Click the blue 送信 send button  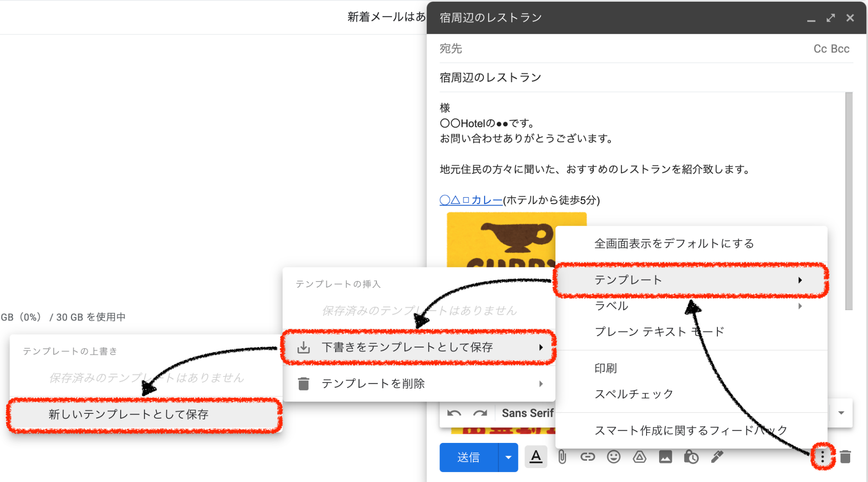pyautogui.click(x=469, y=457)
